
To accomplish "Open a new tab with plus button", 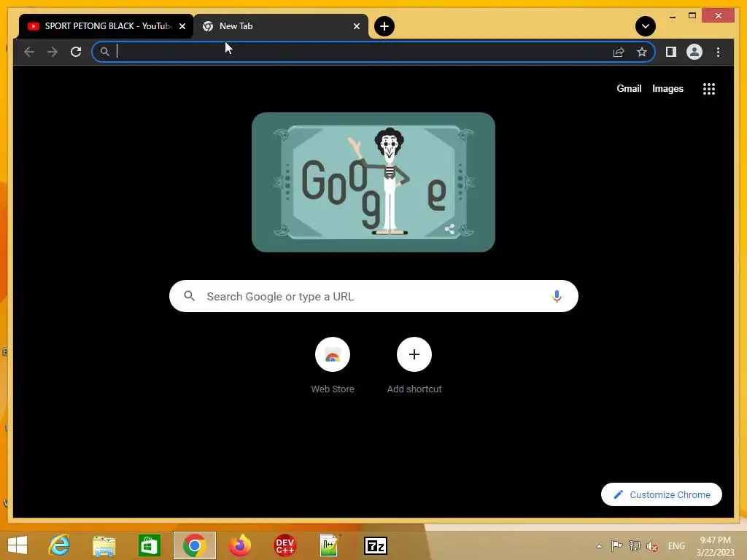I will 384,26.
